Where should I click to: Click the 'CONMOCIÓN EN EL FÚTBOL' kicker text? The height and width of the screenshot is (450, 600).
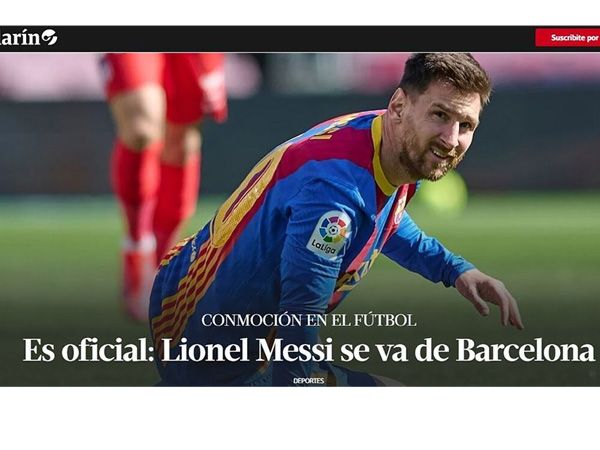point(309,320)
